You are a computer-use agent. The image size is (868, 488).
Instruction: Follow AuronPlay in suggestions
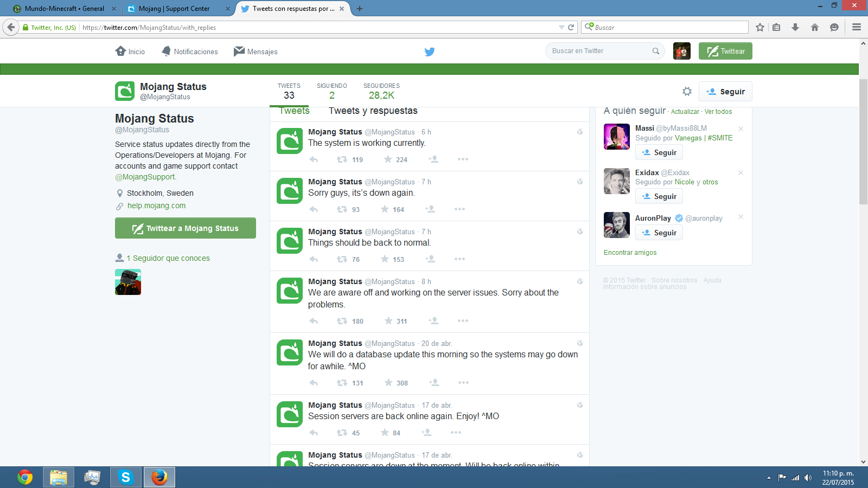pyautogui.click(x=659, y=233)
